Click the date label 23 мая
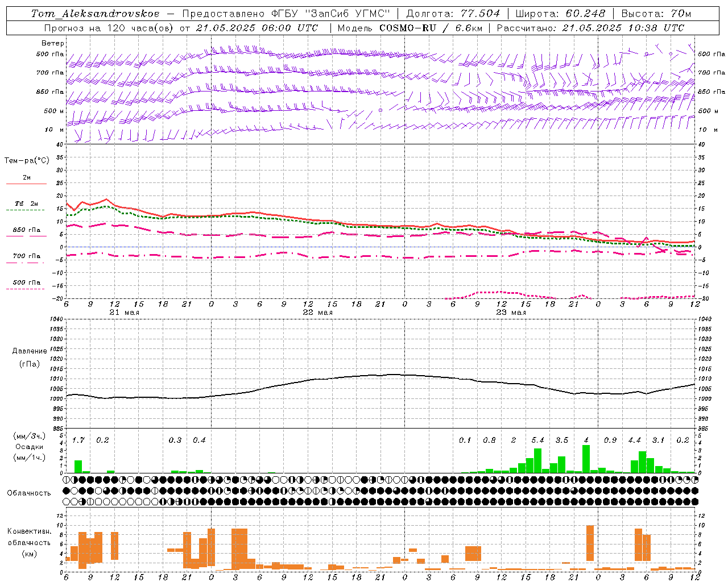728x582 pixels. point(511,313)
